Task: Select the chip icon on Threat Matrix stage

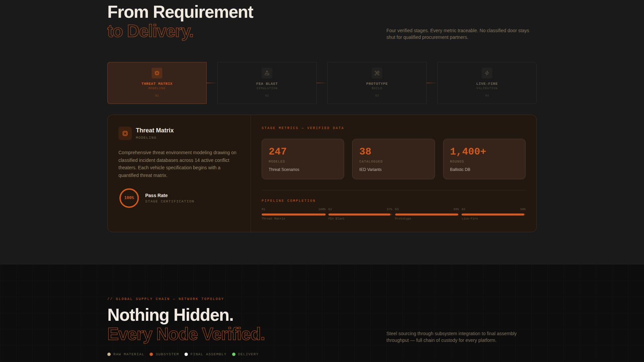Action: click(157, 73)
